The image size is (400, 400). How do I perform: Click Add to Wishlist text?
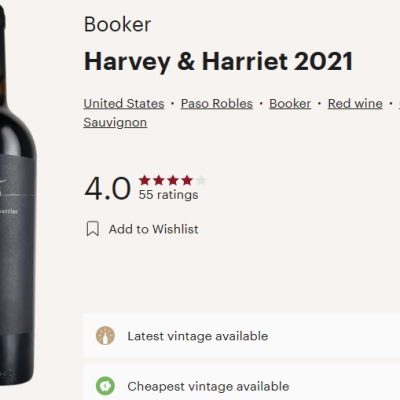[x=153, y=229]
